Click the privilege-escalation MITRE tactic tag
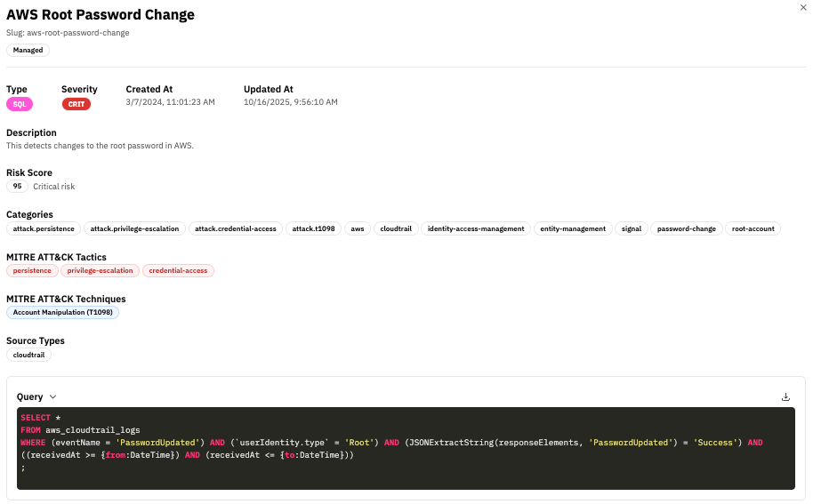Viewport: 813px width, 504px height. coord(100,270)
